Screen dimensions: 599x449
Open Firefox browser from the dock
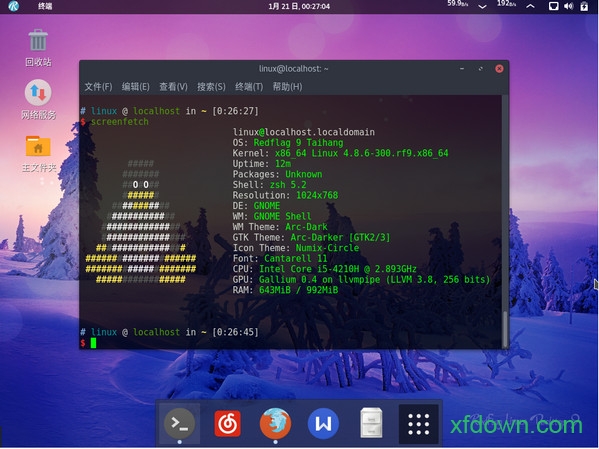275,423
